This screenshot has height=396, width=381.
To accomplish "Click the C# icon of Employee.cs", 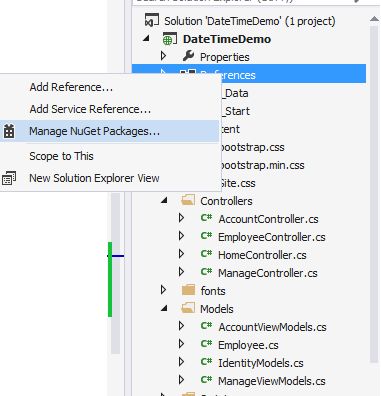I will 207,344.
